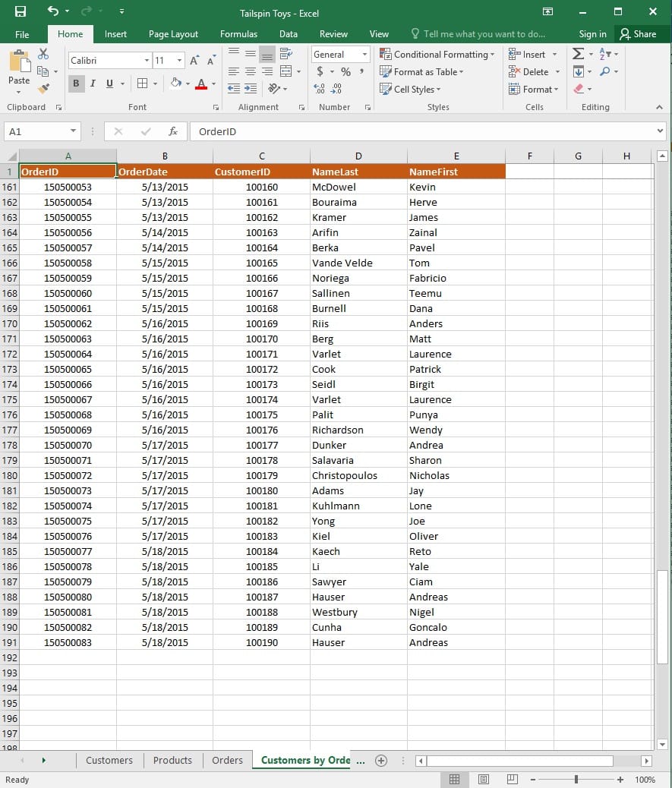Screen dimensions: 672x788
Task: Click the AutoSum sigma icon
Action: pos(579,54)
